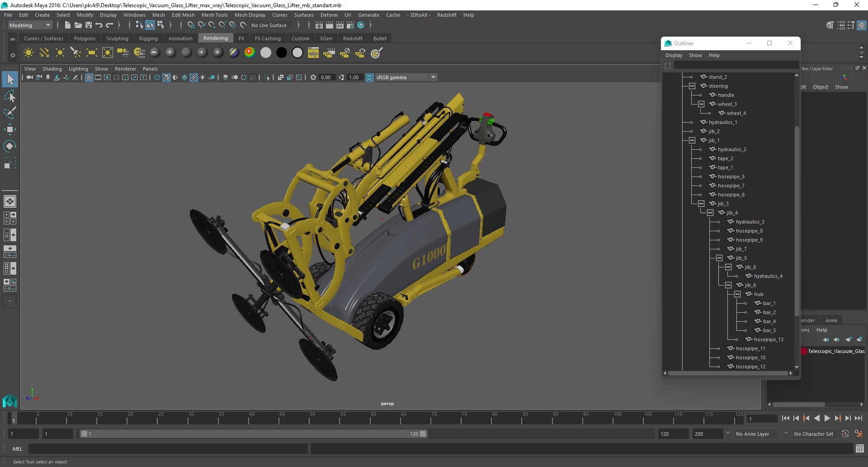This screenshot has width=868, height=467.
Task: Open the Windows menu
Action: pyautogui.click(x=134, y=15)
